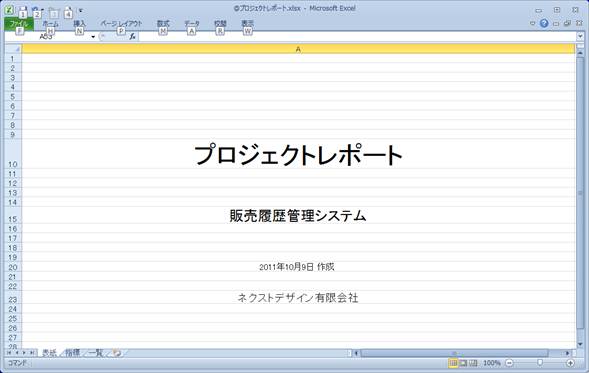The height and width of the screenshot is (373, 589).
Task: Select row 10 header
Action: [x=13, y=154]
